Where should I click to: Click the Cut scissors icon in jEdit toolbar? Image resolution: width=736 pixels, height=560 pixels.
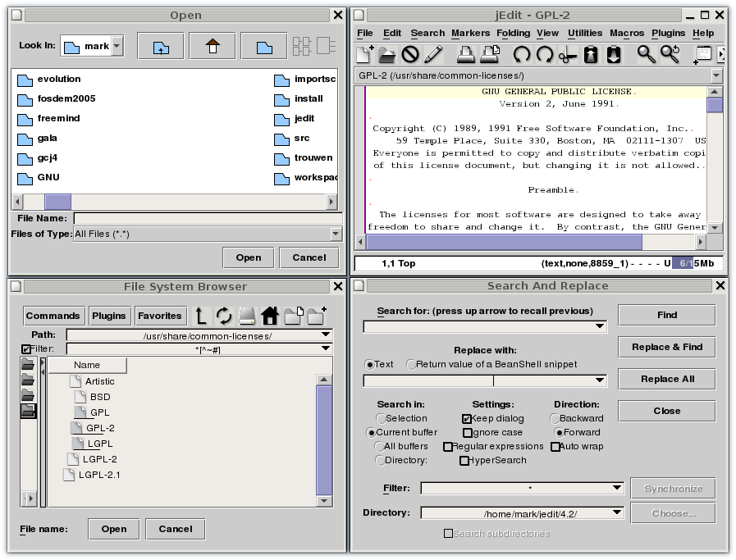tap(568, 54)
